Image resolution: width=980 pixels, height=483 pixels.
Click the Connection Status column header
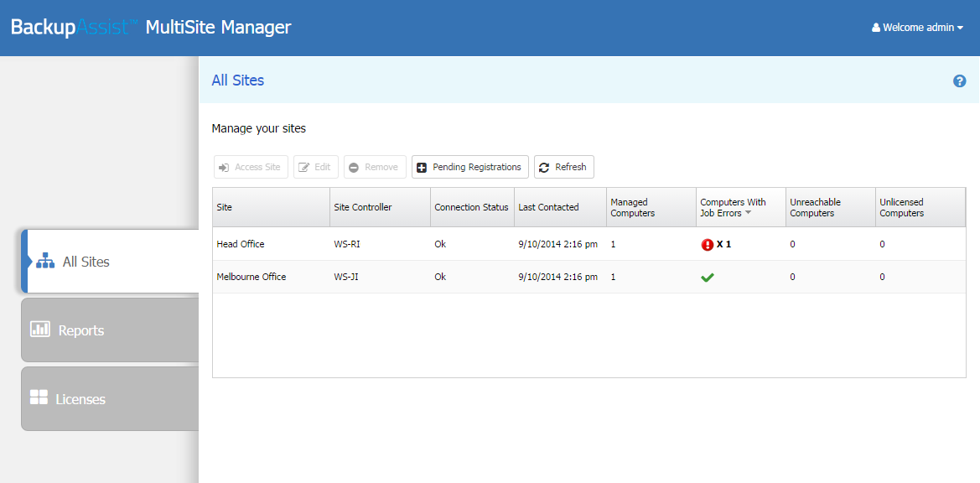(471, 207)
